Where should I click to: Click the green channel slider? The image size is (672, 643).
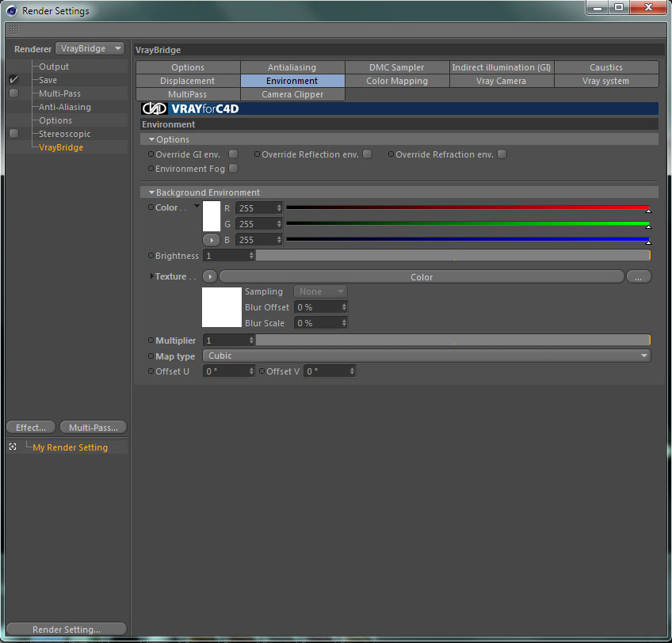pyautogui.click(x=468, y=223)
